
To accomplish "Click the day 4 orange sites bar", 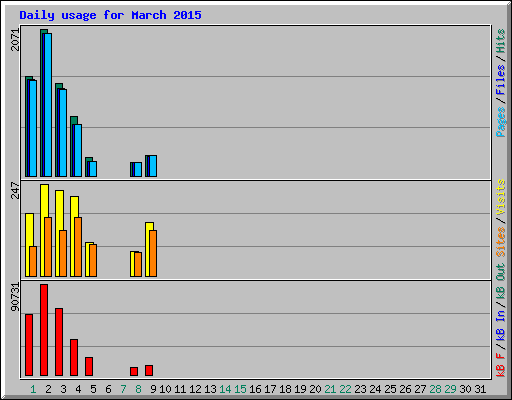I will [78, 247].
